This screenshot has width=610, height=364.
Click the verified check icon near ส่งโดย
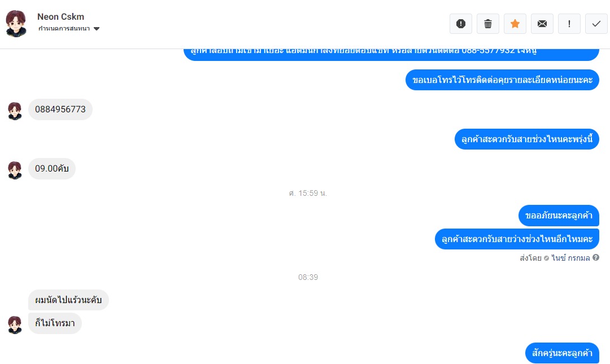point(546,258)
